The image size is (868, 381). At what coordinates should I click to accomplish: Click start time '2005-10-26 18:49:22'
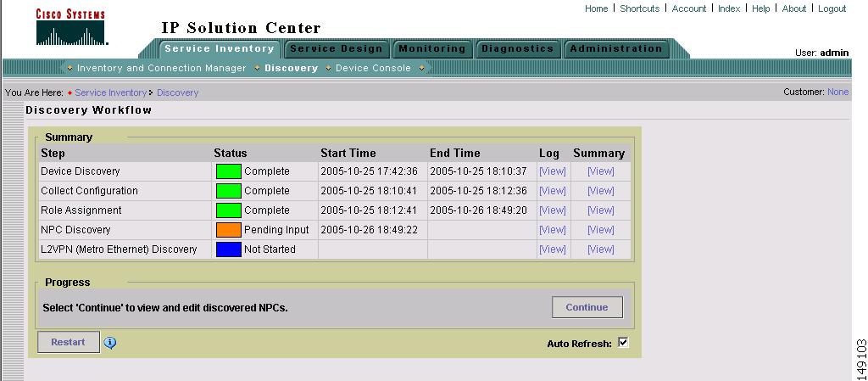click(370, 230)
